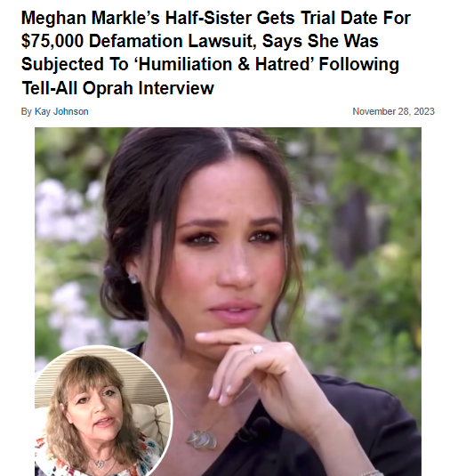Click the stud earring in the main photo
The height and width of the screenshot is (476, 450).
[x=133, y=278]
